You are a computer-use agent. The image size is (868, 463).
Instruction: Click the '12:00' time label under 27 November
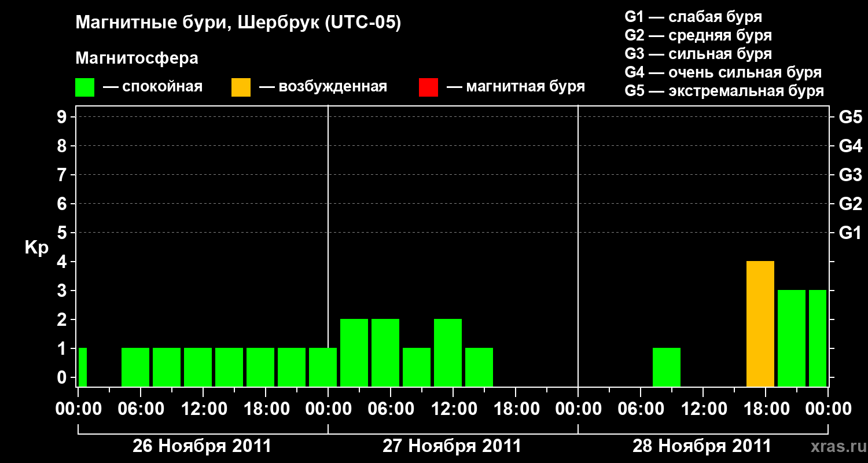pos(453,409)
